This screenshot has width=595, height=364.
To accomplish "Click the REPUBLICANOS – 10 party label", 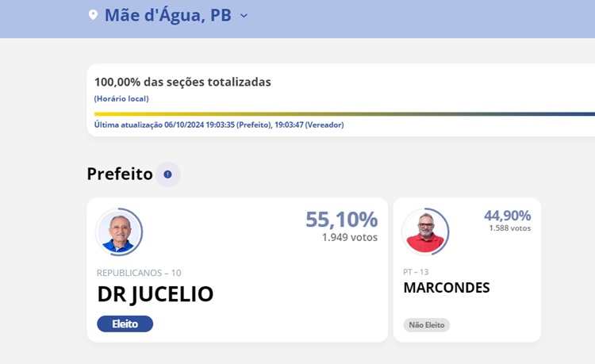I will tap(139, 273).
